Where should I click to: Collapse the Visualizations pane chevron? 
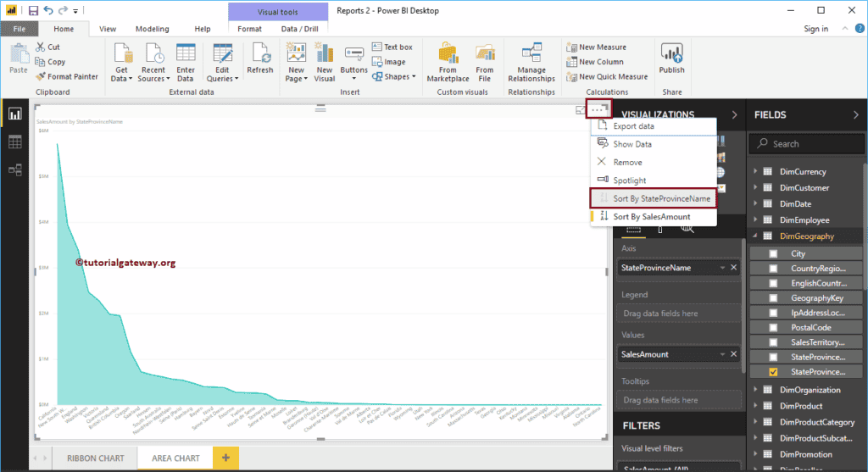(x=734, y=115)
